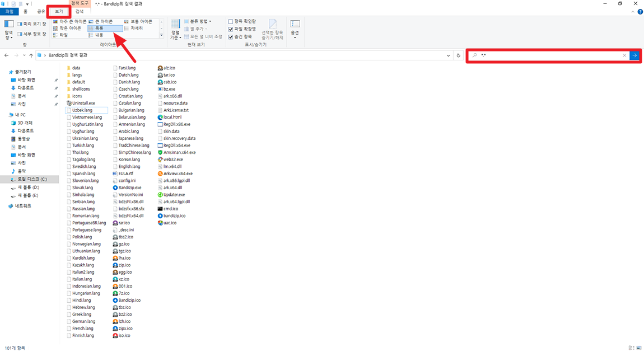Click the Uninstall.exe file icon
Image resolution: width=644 pixels, height=352 pixels.
(x=69, y=103)
